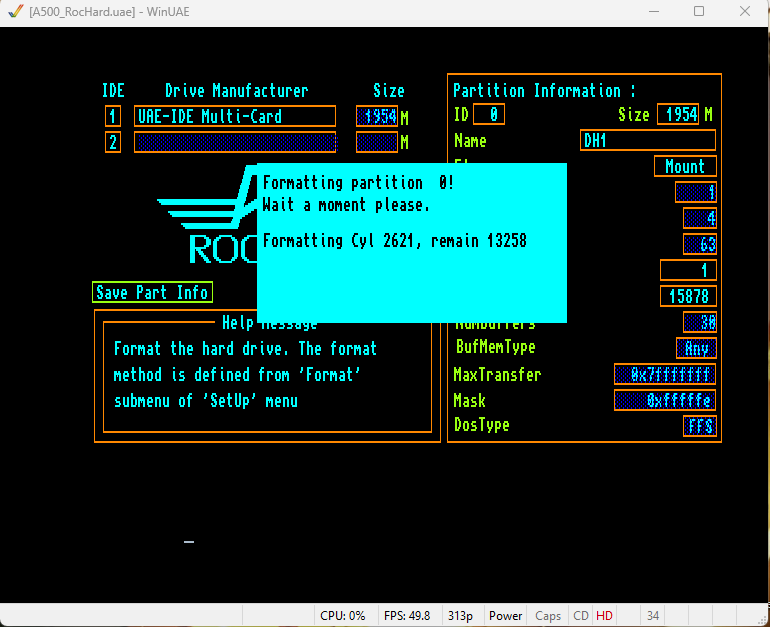This screenshot has width=770, height=627.
Task: Select the UAE-IDE Multi-Card drive entry
Action: [x=235, y=116]
